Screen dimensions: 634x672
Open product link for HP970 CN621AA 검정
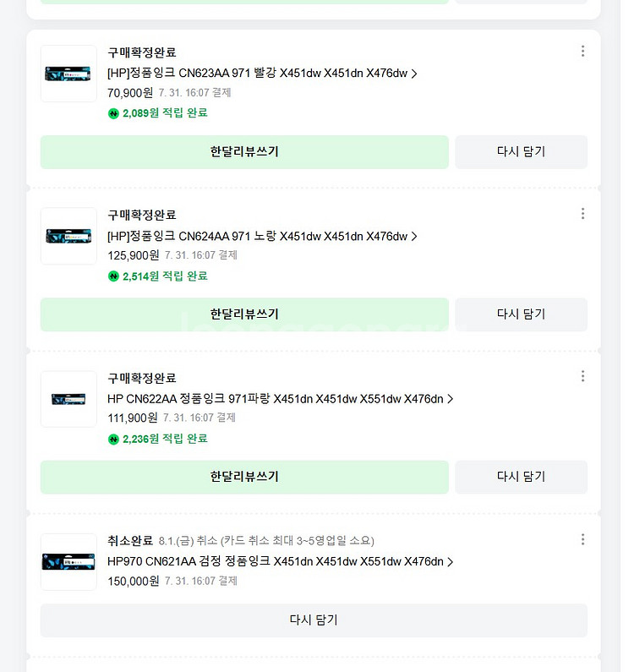(280, 561)
